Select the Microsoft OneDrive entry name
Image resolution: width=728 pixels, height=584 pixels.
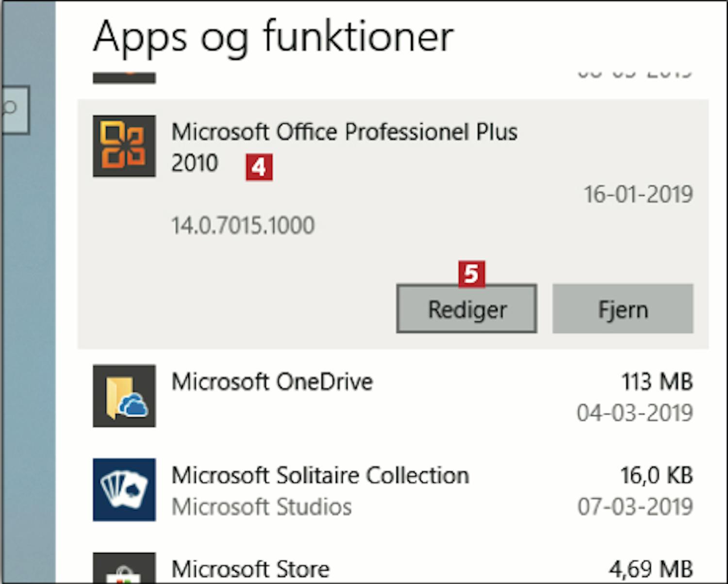272,382
